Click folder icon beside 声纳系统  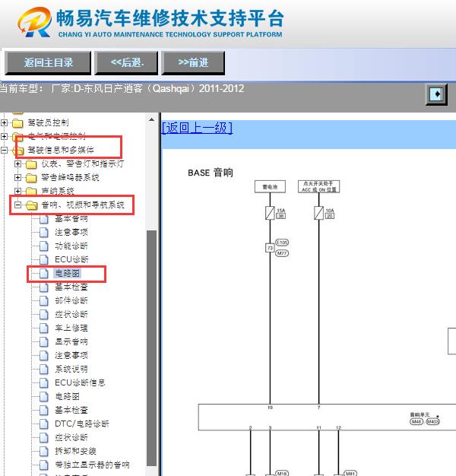[x=31, y=192]
